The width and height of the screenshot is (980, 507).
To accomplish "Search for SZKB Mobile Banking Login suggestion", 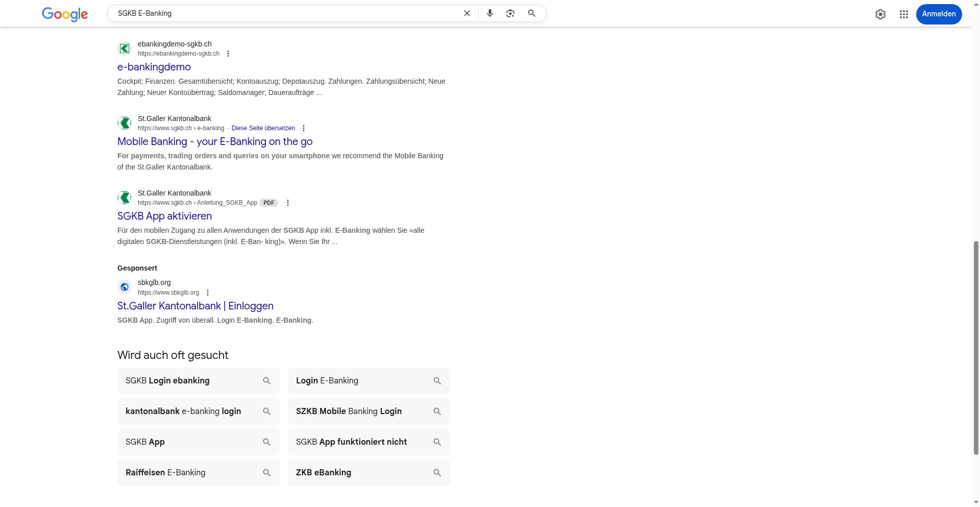I will (x=369, y=412).
